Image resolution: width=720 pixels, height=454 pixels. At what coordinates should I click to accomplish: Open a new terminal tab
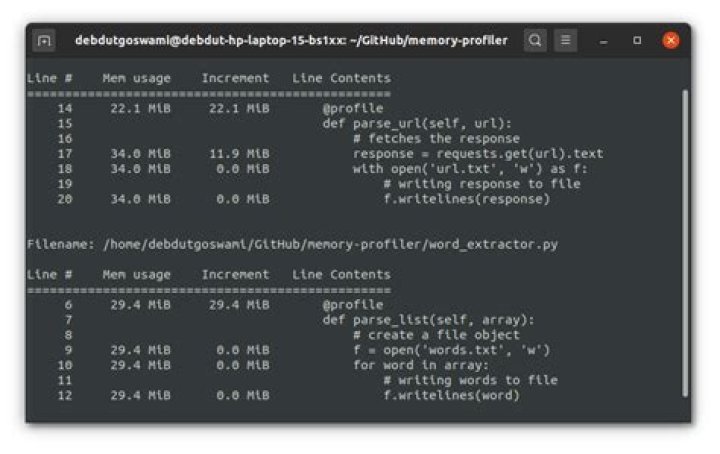[x=44, y=41]
